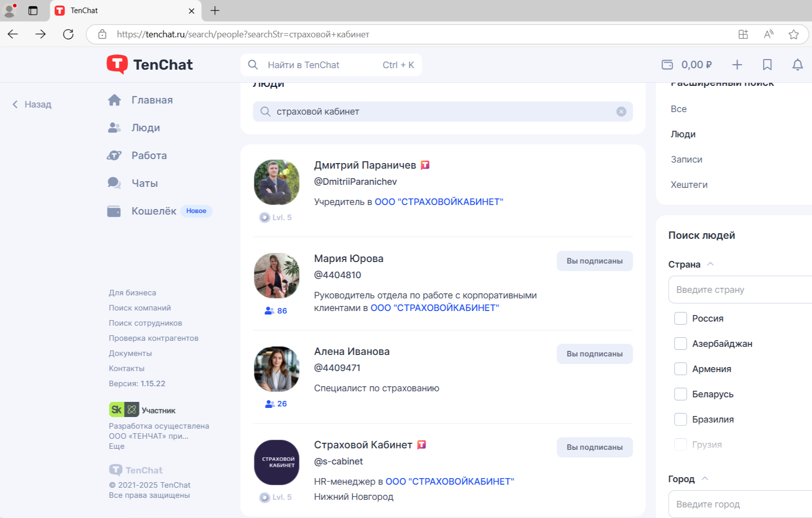Open Чаты in sidebar menu

point(145,183)
